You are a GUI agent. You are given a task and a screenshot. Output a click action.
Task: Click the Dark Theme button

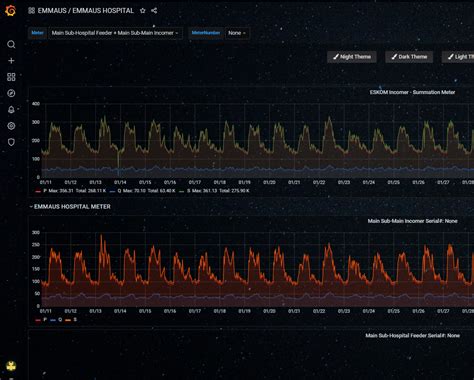tap(409, 57)
